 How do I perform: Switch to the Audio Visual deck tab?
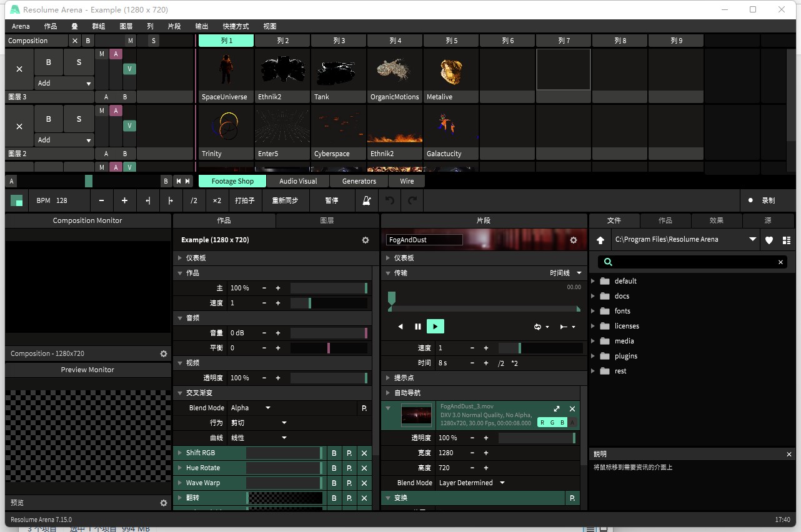coord(298,181)
